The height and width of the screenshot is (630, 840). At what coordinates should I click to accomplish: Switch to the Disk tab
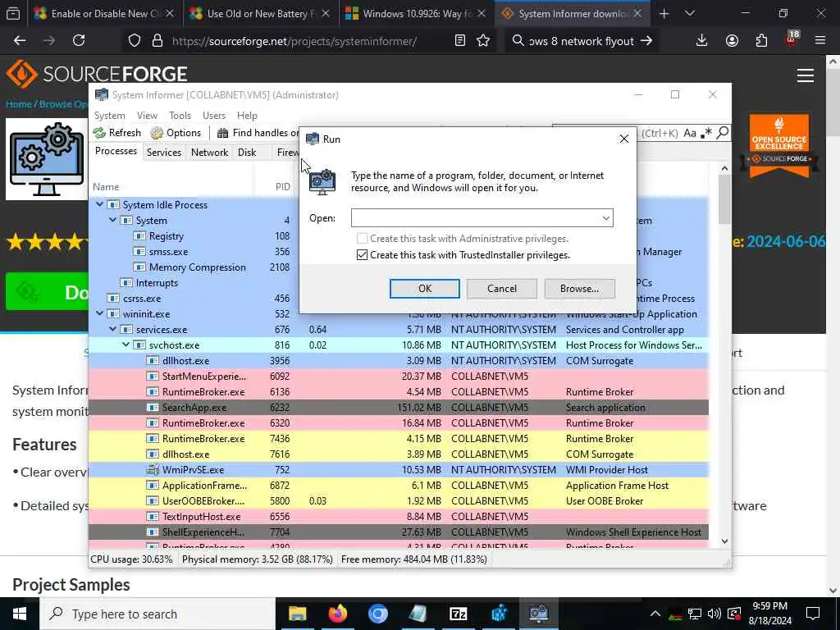click(x=247, y=152)
